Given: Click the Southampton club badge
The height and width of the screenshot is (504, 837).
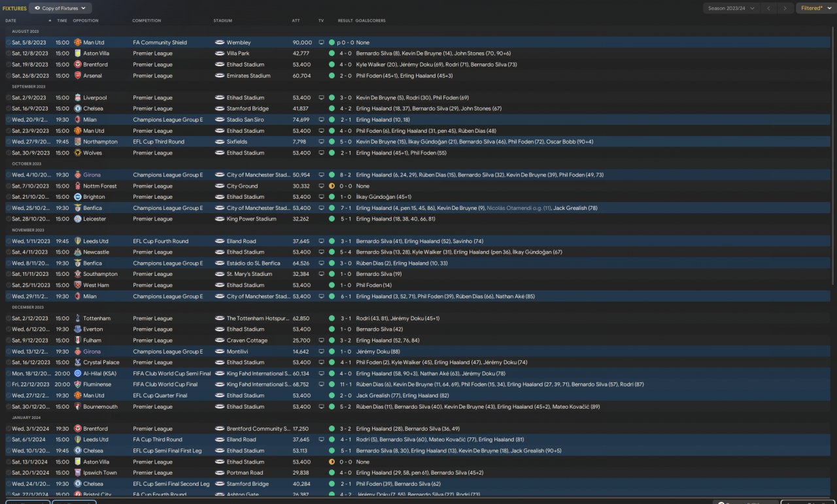Looking at the screenshot, I should pyautogui.click(x=77, y=275).
